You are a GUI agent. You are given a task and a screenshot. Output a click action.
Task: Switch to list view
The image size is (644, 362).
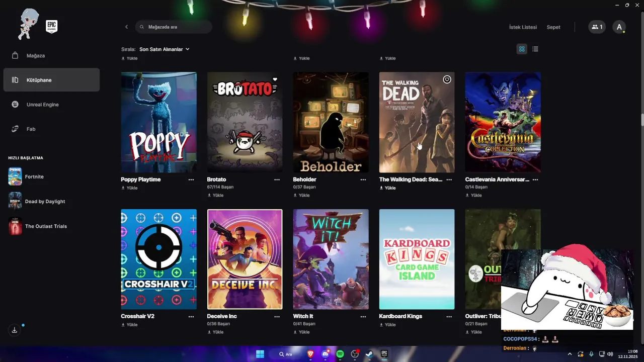[535, 49]
